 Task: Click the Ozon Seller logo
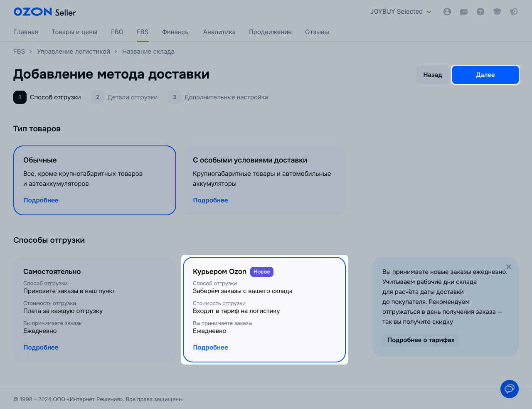point(44,12)
